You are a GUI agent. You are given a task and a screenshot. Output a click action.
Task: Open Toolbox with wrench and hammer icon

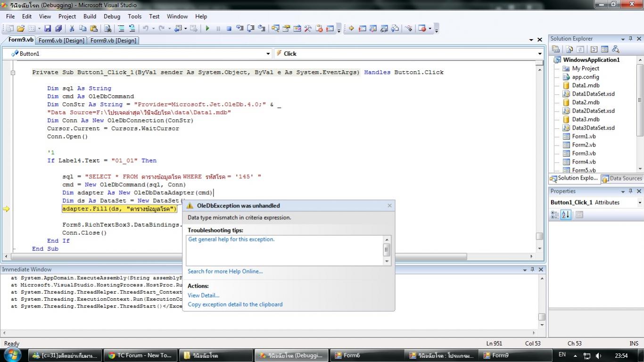[308, 28]
